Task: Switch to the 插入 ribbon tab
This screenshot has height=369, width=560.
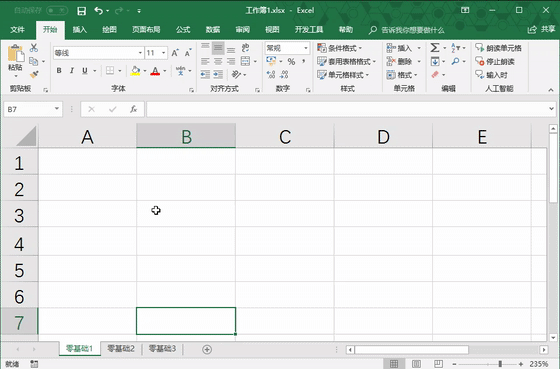Action: [80, 30]
